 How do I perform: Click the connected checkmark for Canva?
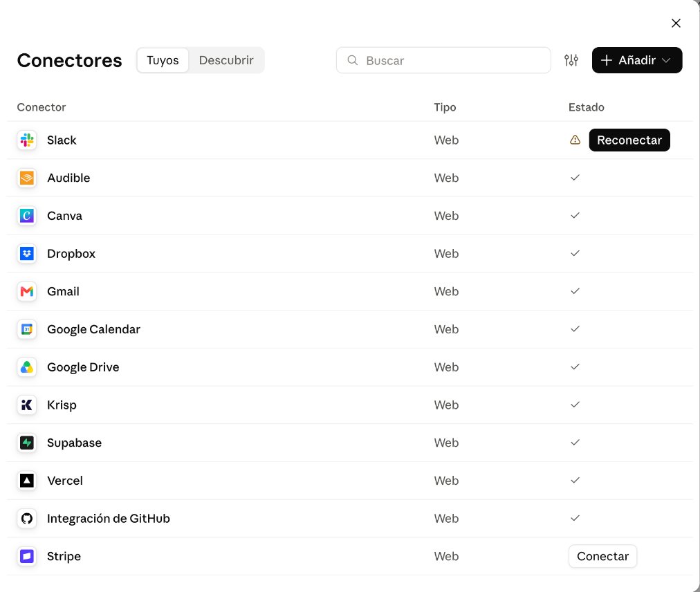575,215
